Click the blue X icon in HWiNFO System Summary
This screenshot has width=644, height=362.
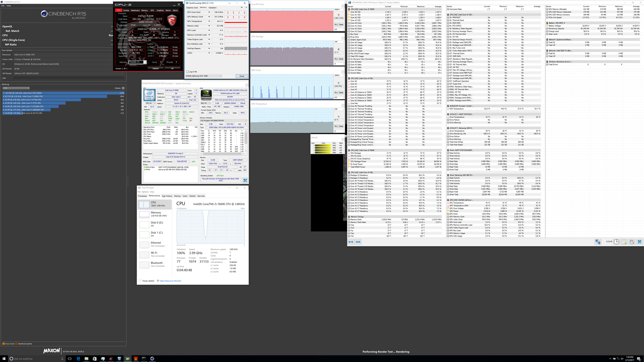point(245,180)
